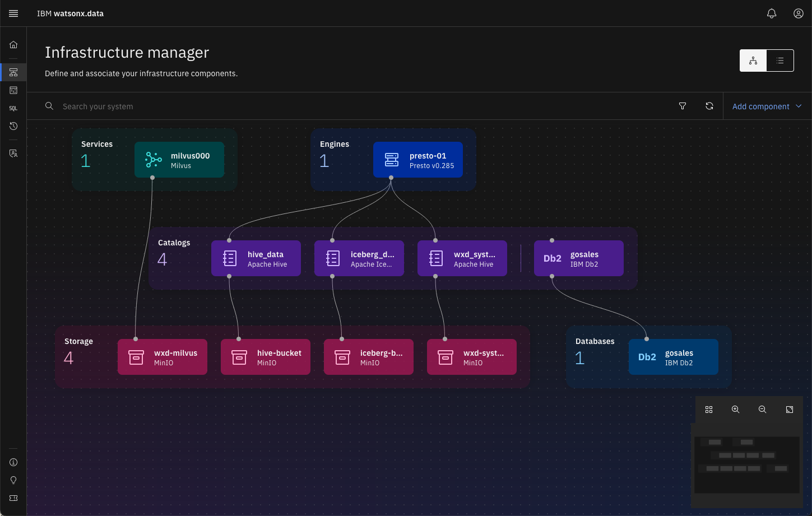Open Query history sidebar icon
Viewport: 812px width, 516px height.
[13, 126]
